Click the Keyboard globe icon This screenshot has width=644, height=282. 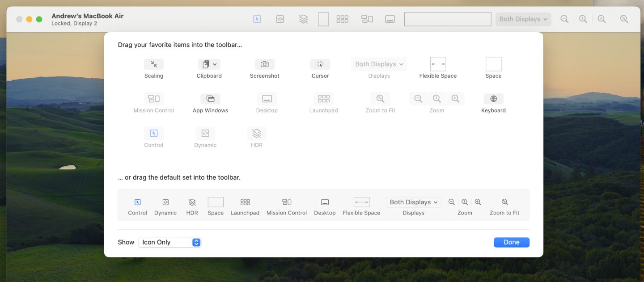coord(493,99)
